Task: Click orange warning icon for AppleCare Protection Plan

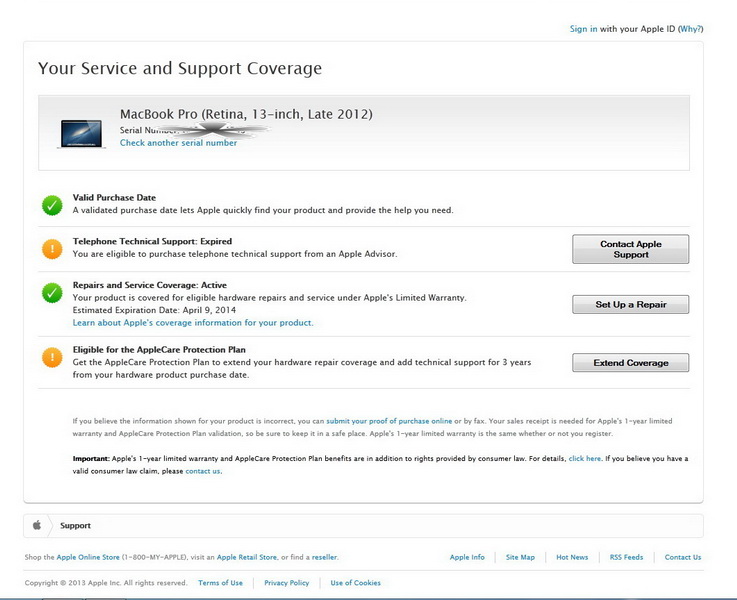Action: pos(52,357)
